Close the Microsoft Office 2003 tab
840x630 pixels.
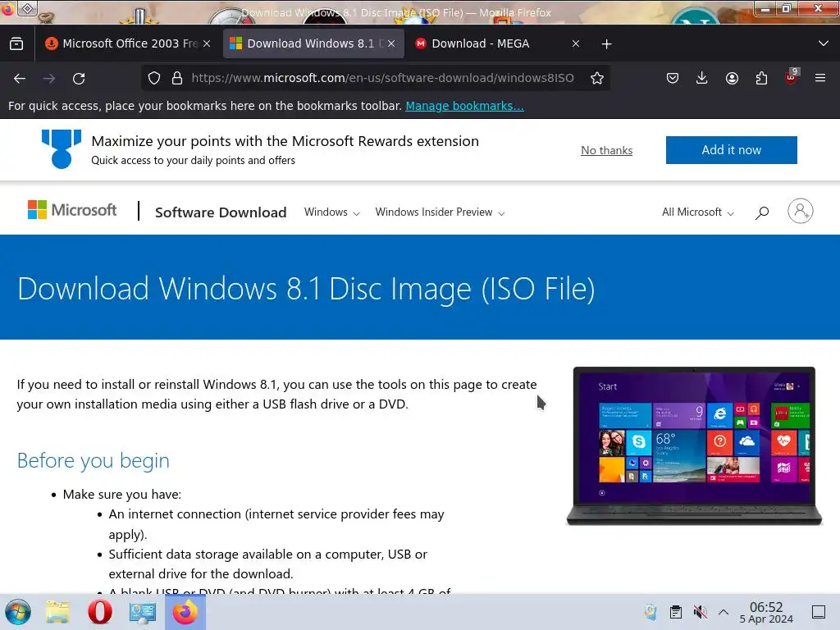[207, 44]
